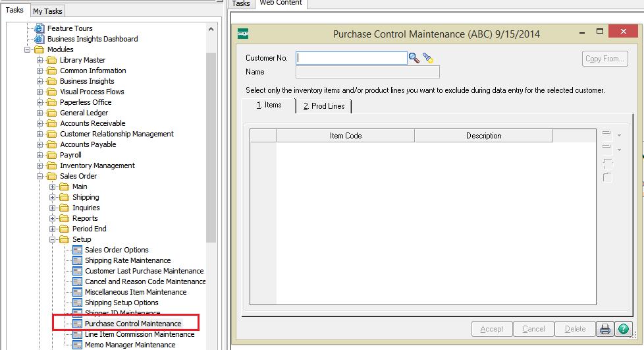Image resolution: width=644 pixels, height=350 pixels.
Task: Click in the Customer No. field
Action: tap(352, 58)
